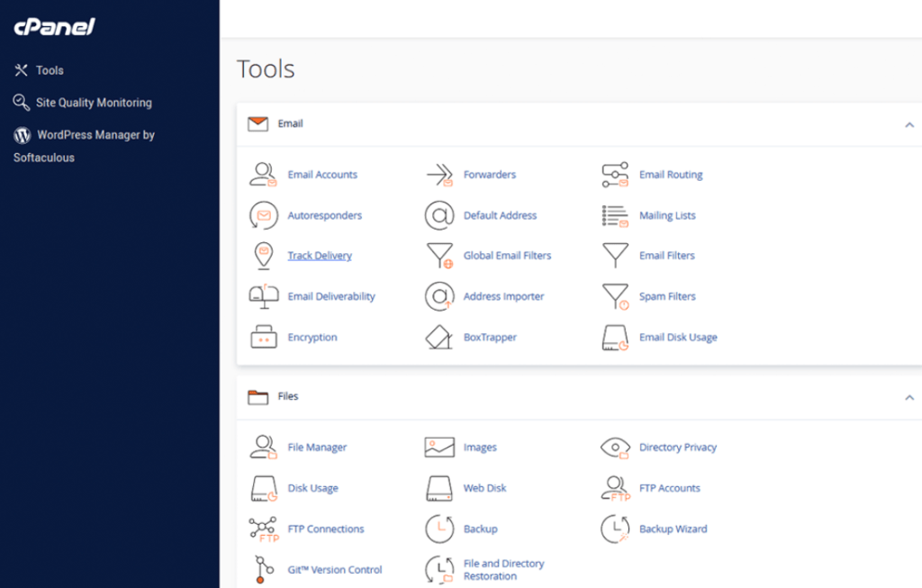Click the BoxTrapper icon
922x588 pixels.
click(439, 337)
